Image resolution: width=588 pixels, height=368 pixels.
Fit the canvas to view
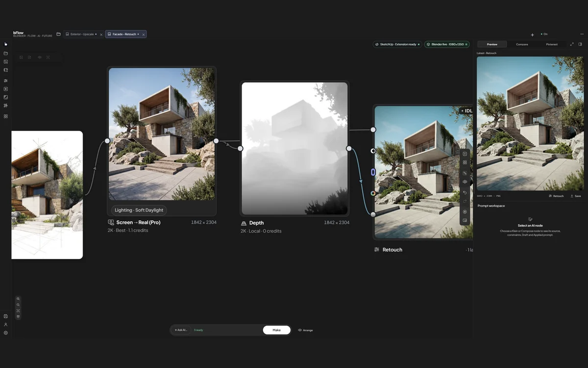click(18, 311)
